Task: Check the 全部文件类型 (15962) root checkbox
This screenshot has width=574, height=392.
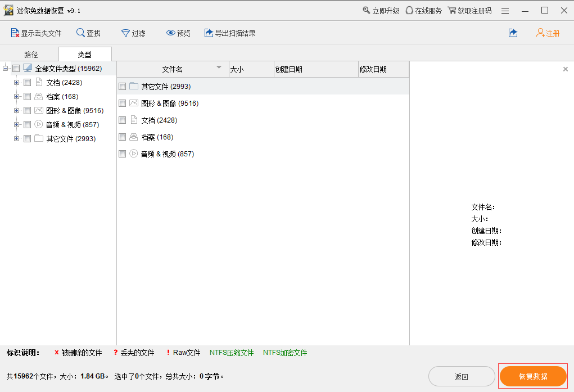Action: point(16,69)
